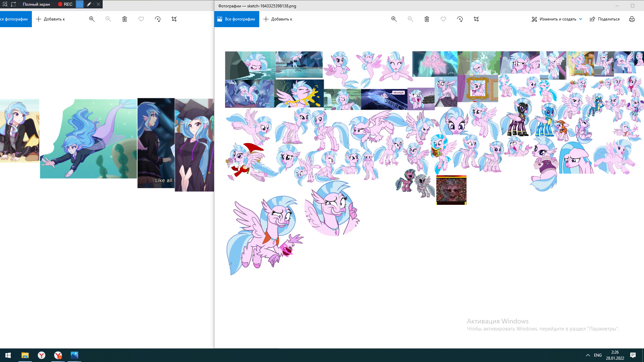This screenshot has height=362, width=644.
Task: Click zoom-in magnifier in right Photos window
Action: coord(394,19)
